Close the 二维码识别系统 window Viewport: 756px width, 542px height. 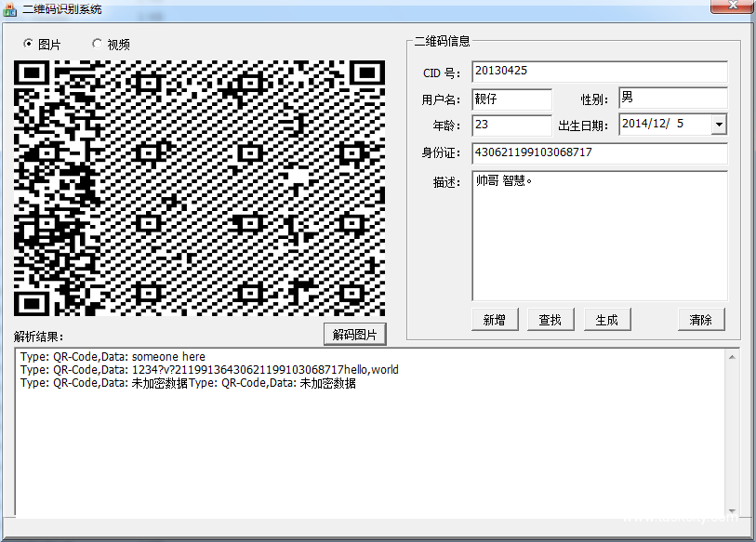731,7
